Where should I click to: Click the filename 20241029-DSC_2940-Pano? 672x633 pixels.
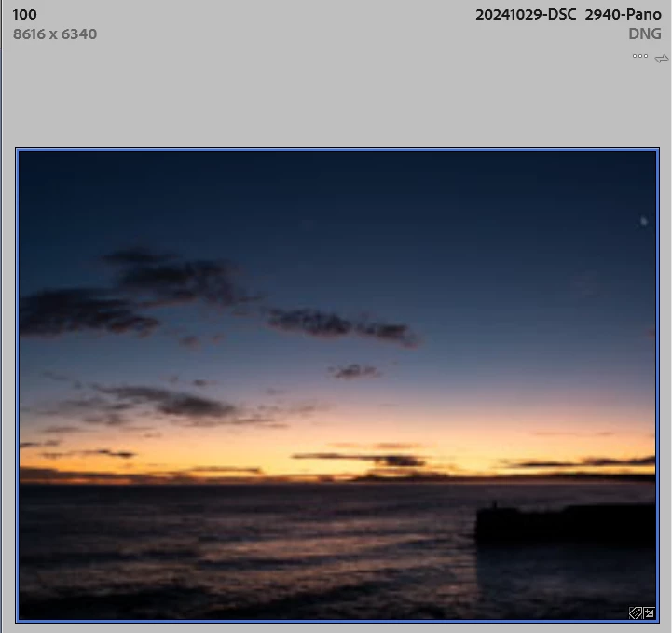[569, 15]
